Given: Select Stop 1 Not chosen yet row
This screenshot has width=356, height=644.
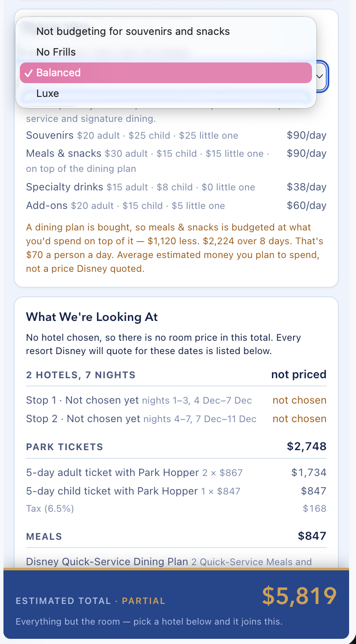Looking at the screenshot, I should click(176, 400).
